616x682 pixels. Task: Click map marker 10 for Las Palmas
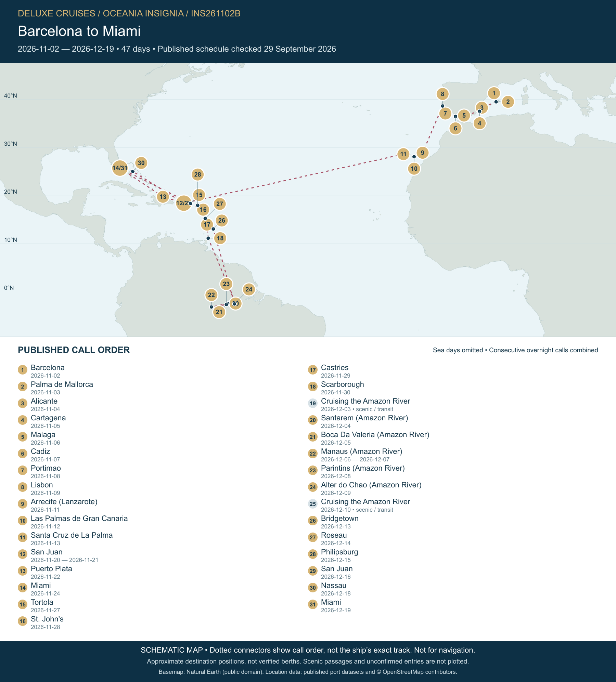point(414,169)
